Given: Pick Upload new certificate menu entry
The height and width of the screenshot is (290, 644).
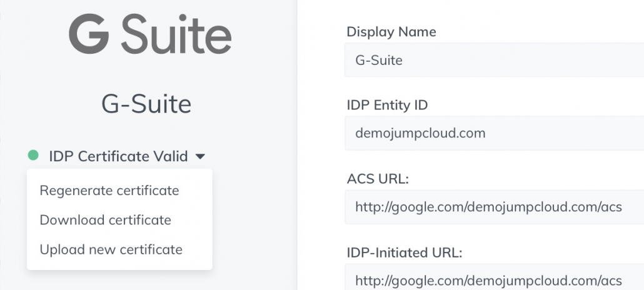Looking at the screenshot, I should click(111, 249).
